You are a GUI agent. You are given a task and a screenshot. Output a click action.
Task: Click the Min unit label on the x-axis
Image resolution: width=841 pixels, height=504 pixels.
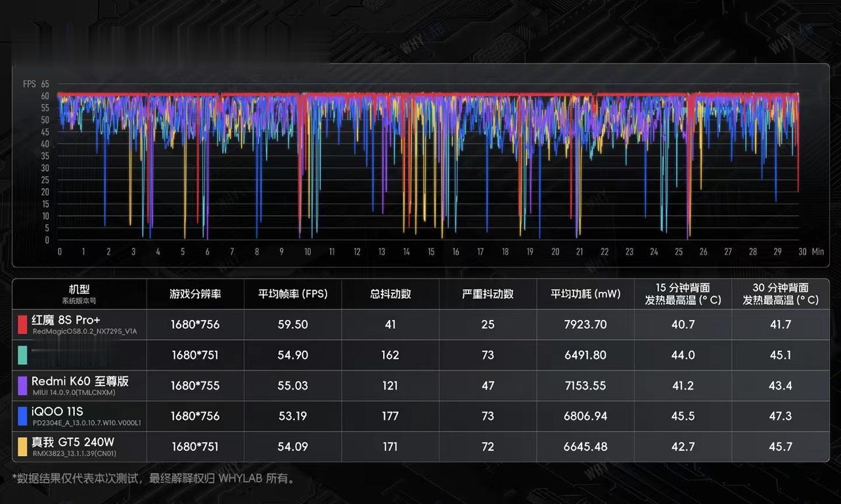pos(817,252)
